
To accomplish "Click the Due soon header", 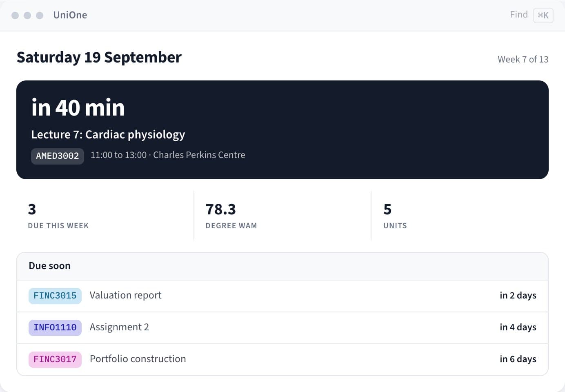I will pyautogui.click(x=282, y=266).
